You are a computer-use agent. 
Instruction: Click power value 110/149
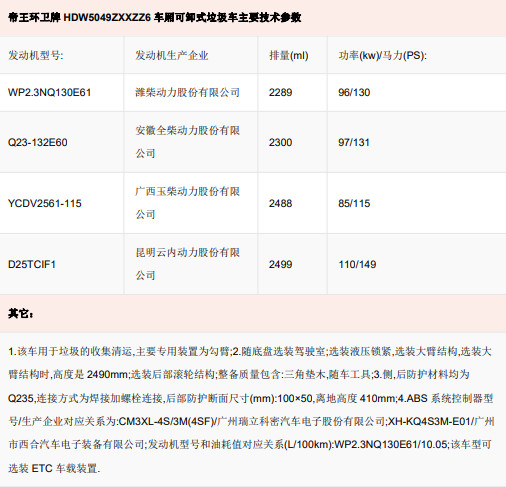[x=357, y=264]
